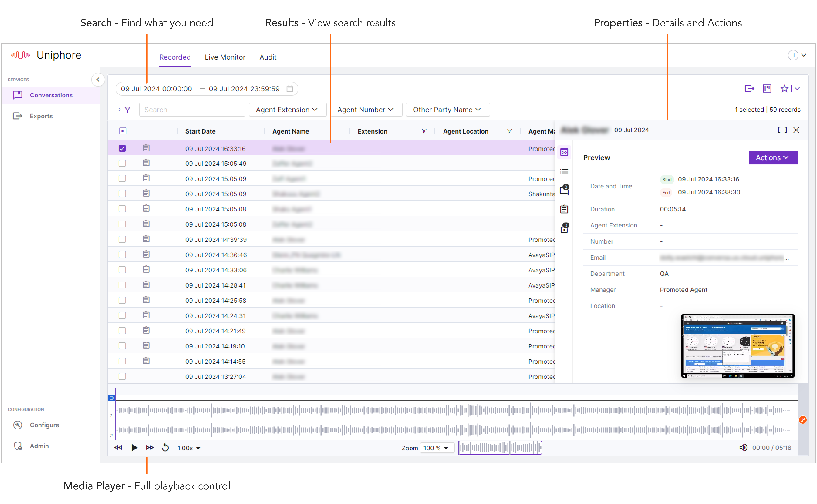The image size is (817, 504).
Task: Open the Conversations service in sidebar
Action: pyautogui.click(x=51, y=95)
